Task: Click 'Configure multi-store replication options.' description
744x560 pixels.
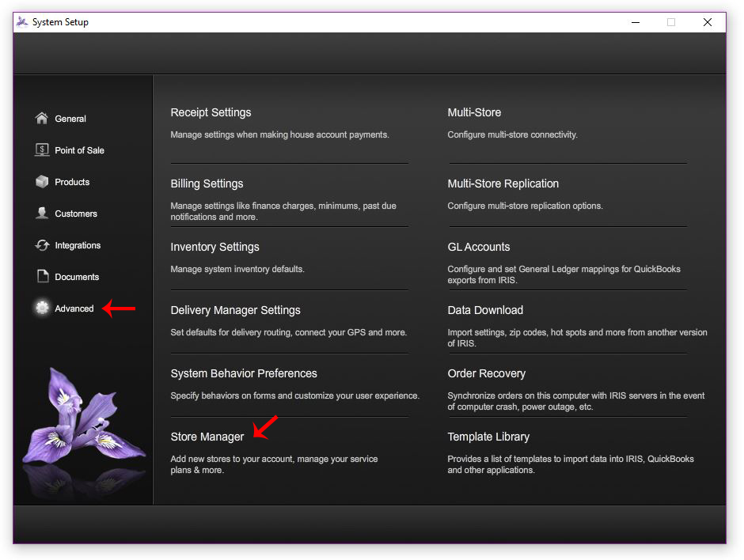Action: 525,206
